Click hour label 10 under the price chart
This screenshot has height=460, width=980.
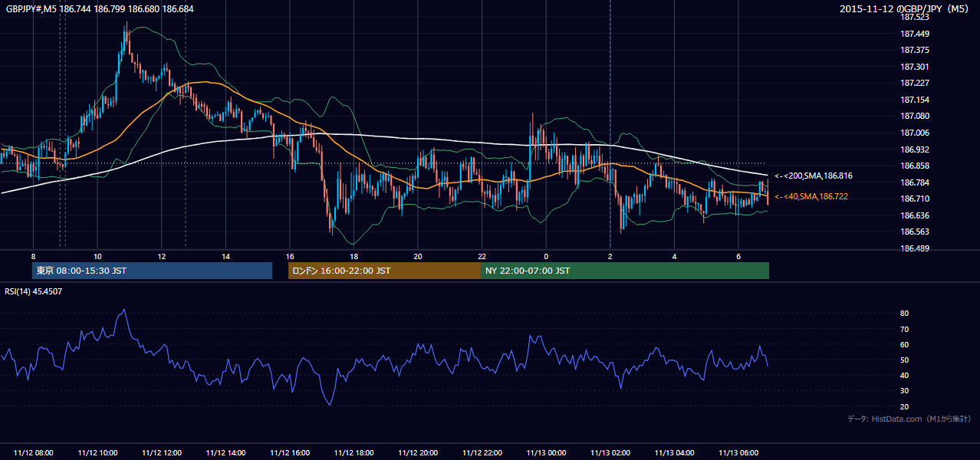[x=97, y=256]
